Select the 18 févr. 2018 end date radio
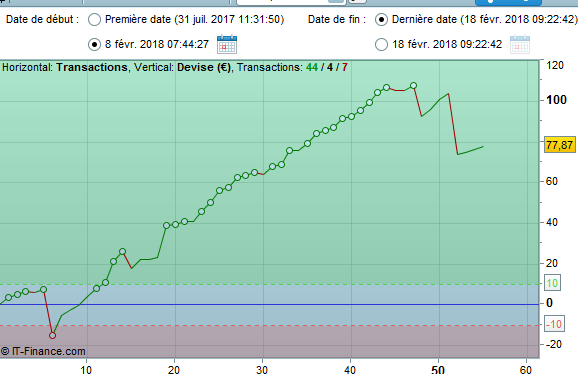Viewport: 578px width, 374px height. 381,45
